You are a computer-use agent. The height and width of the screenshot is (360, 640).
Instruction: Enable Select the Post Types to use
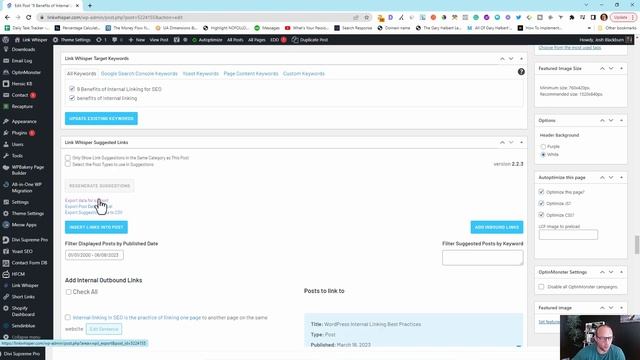click(68, 164)
